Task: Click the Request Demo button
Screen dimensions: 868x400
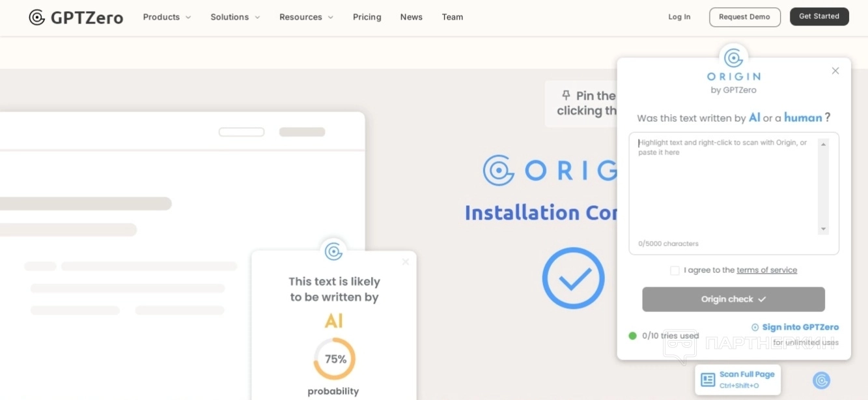Action: coord(745,17)
